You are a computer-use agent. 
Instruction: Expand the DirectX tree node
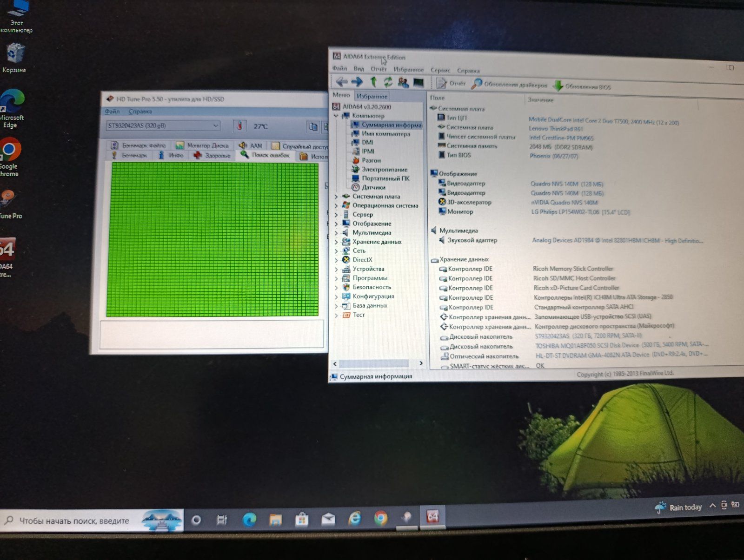pyautogui.click(x=336, y=260)
